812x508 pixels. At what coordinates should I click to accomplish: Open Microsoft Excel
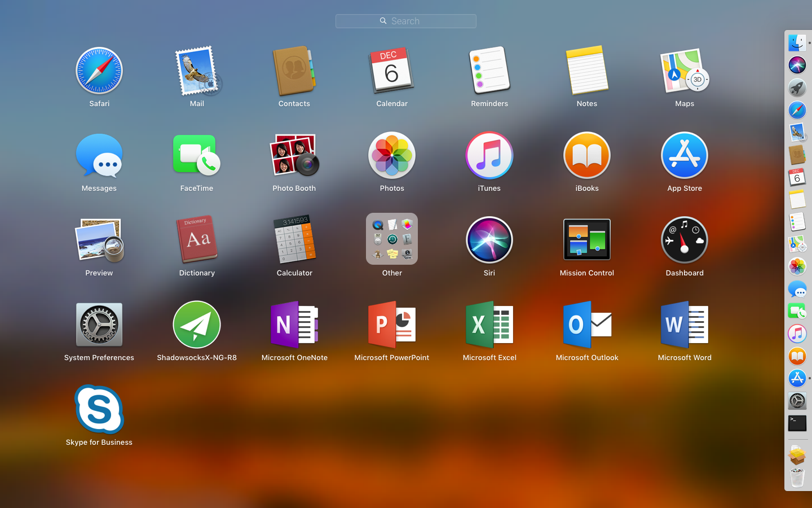tap(489, 325)
